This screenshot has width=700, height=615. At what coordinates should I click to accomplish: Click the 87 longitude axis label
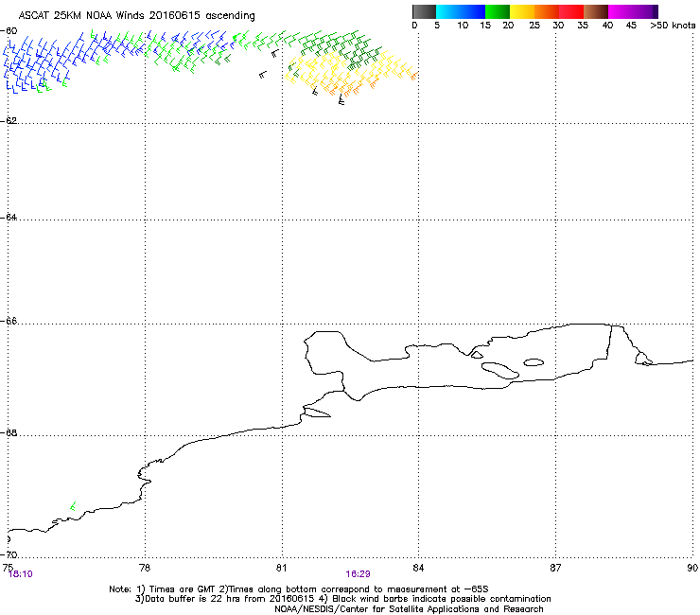tap(555, 568)
